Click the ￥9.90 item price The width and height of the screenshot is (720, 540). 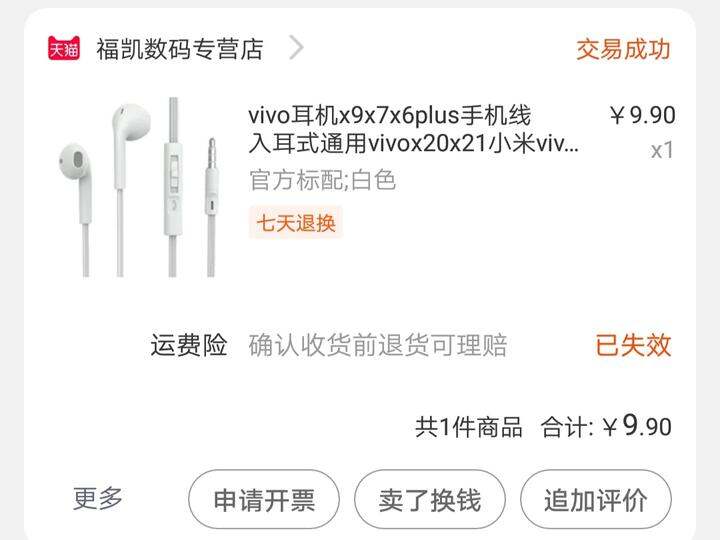[x=642, y=115]
